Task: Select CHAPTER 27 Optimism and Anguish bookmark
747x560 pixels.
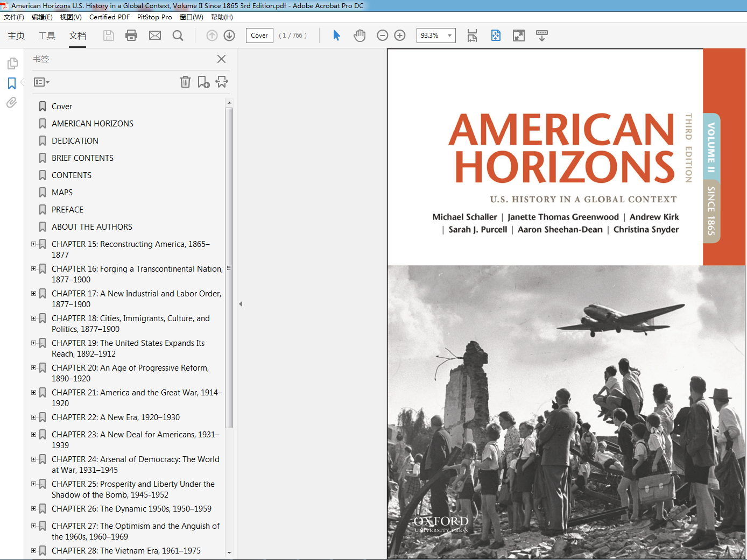Action: coord(136,531)
